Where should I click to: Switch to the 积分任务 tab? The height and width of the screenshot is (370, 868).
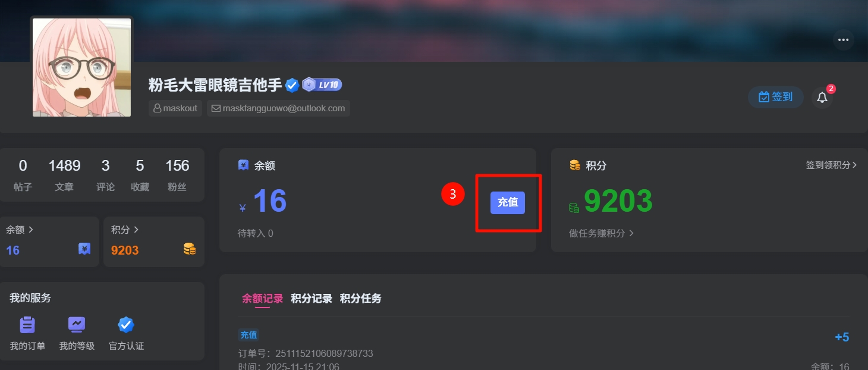pos(361,299)
